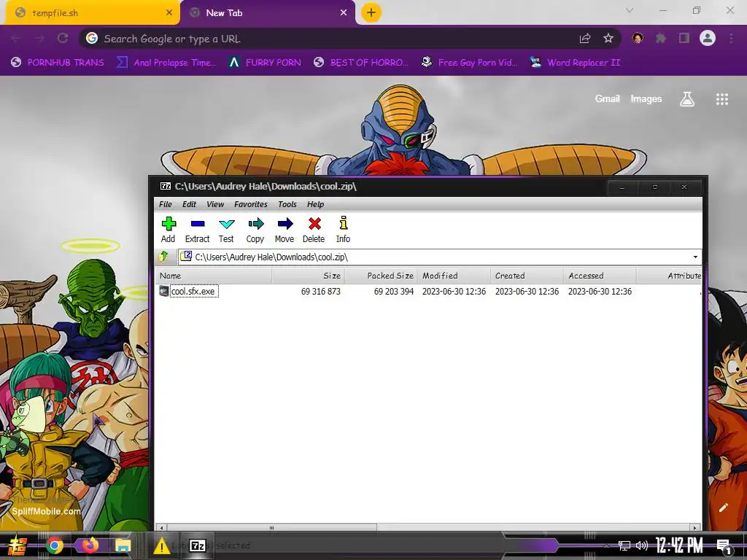This screenshot has height=560, width=747.
Task: Click the size value 69 316 873
Action: coord(321,292)
